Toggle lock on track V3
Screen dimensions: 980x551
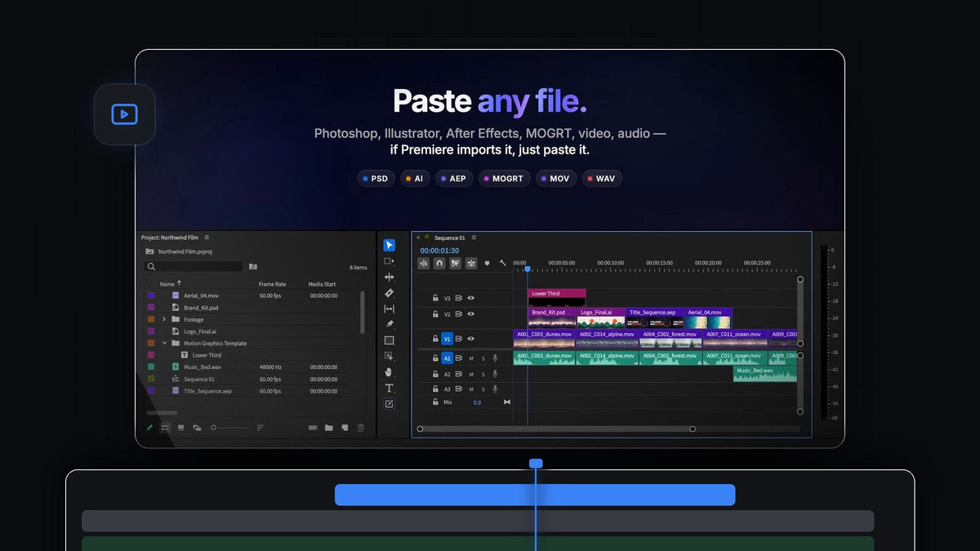(x=435, y=298)
